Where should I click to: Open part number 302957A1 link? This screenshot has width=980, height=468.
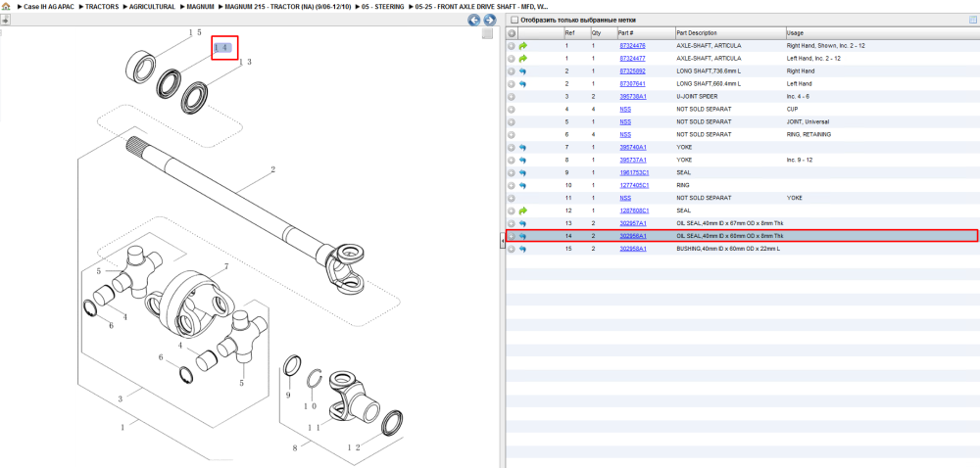[x=632, y=223]
